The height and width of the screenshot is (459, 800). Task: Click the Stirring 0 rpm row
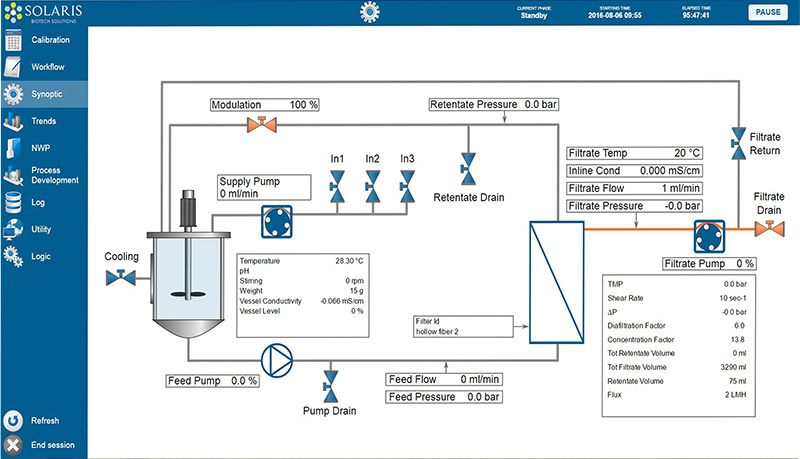coord(302,281)
